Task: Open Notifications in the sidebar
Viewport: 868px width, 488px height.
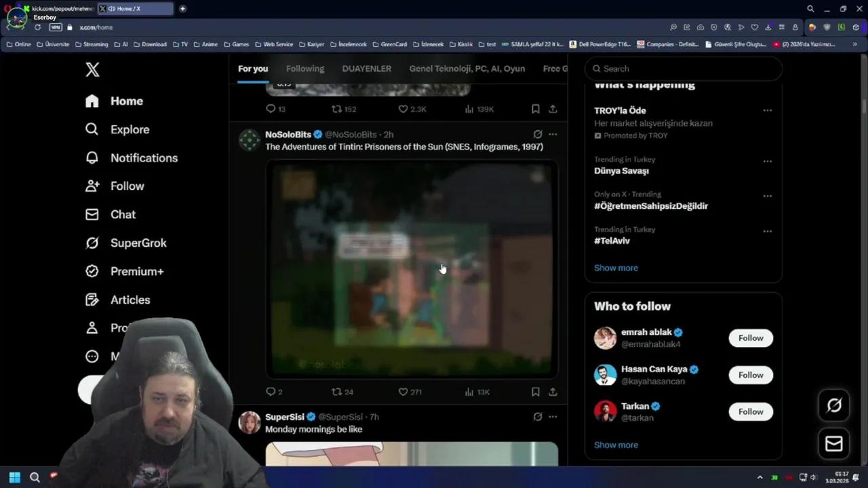Action: coord(131,158)
